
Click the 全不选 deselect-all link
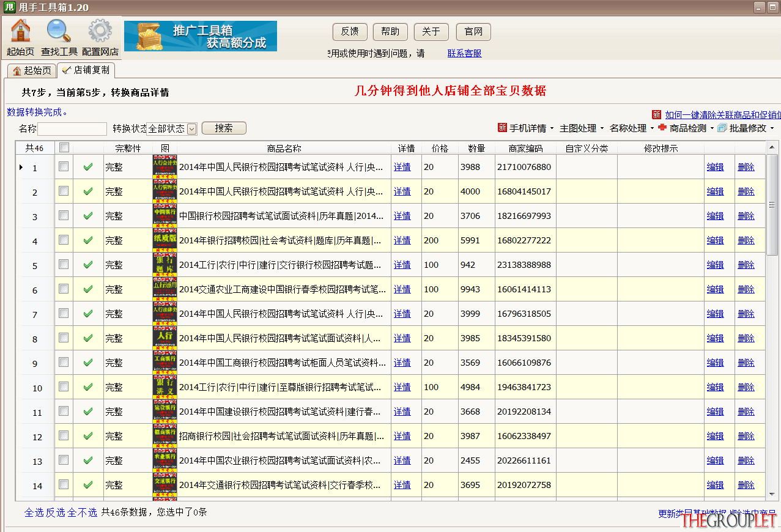pos(83,512)
